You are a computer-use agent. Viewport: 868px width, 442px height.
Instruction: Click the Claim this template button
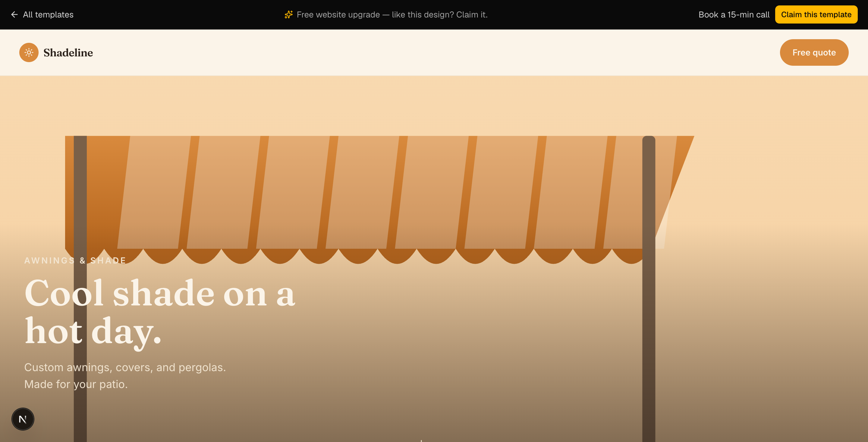tap(816, 14)
